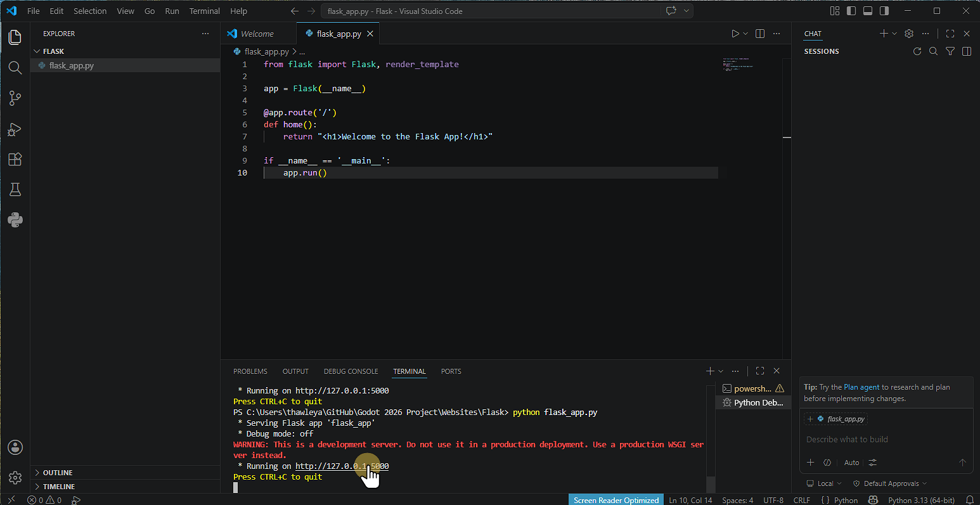
Task: Open the Run and Debug view
Action: coord(15,129)
